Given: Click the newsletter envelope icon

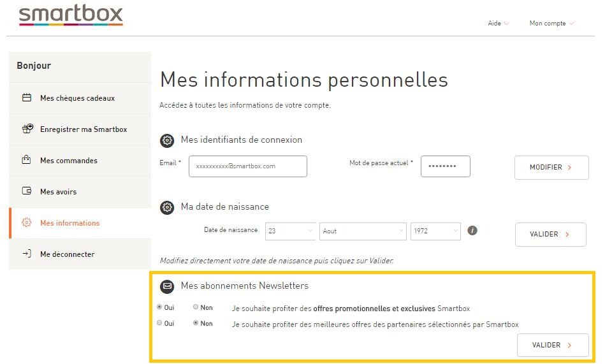Looking at the screenshot, I should [x=167, y=286].
